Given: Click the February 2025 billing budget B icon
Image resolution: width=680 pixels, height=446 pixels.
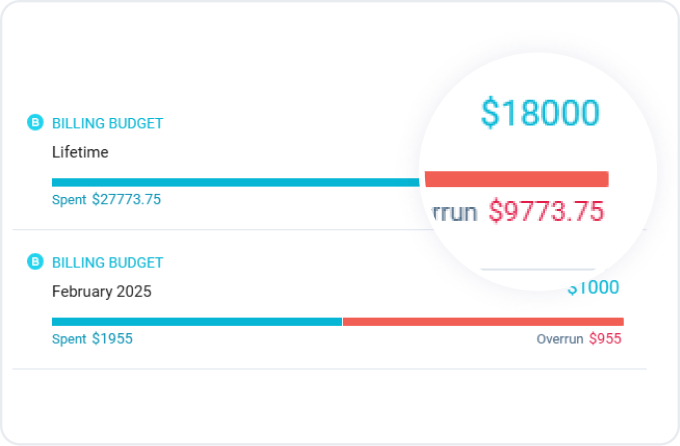Looking at the screenshot, I should point(35,262).
